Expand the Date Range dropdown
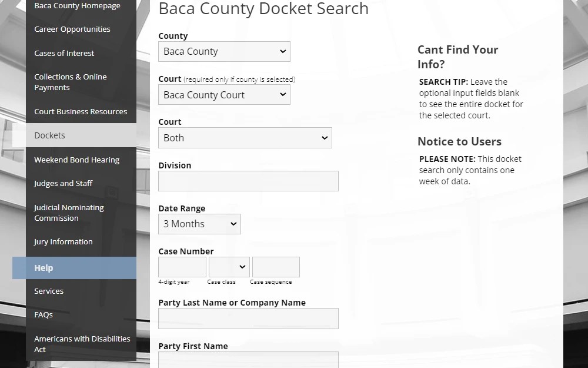 199,224
